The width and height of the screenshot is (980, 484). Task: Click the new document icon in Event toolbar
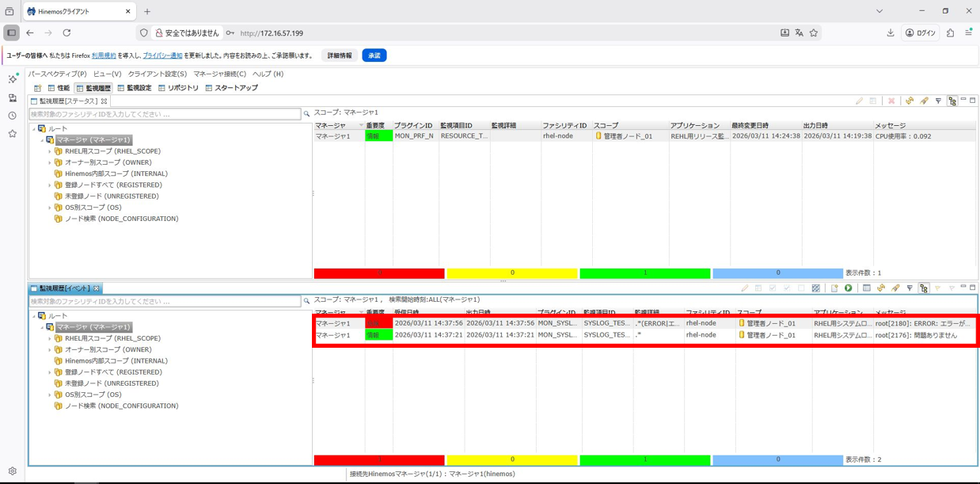click(834, 288)
